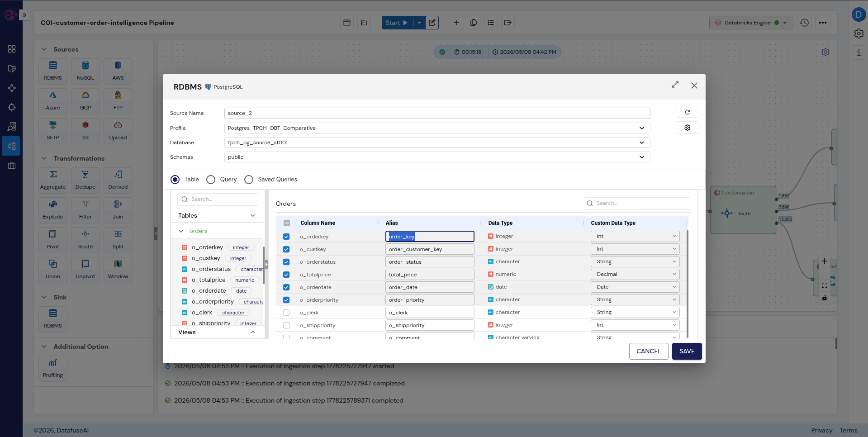The height and width of the screenshot is (437, 868).
Task: Open Start button dropdown arrow
Action: (x=419, y=23)
